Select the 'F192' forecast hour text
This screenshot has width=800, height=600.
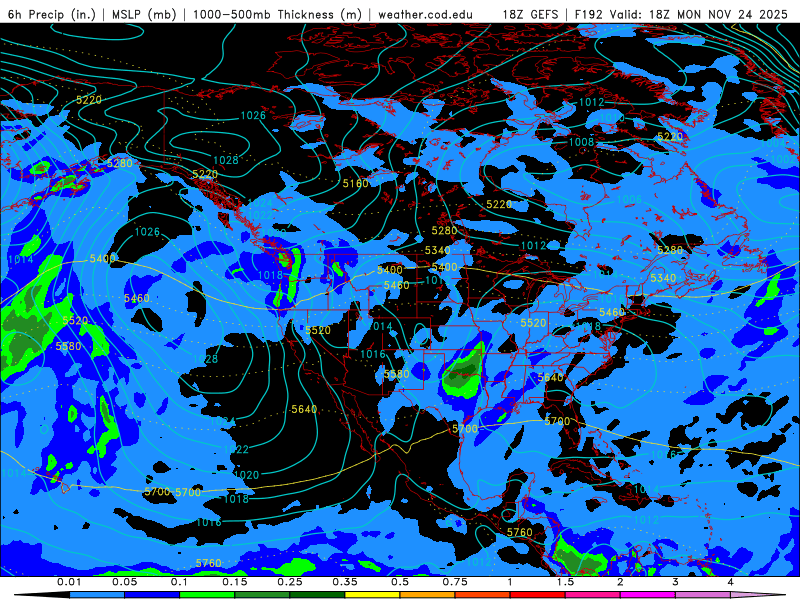[x=589, y=14]
